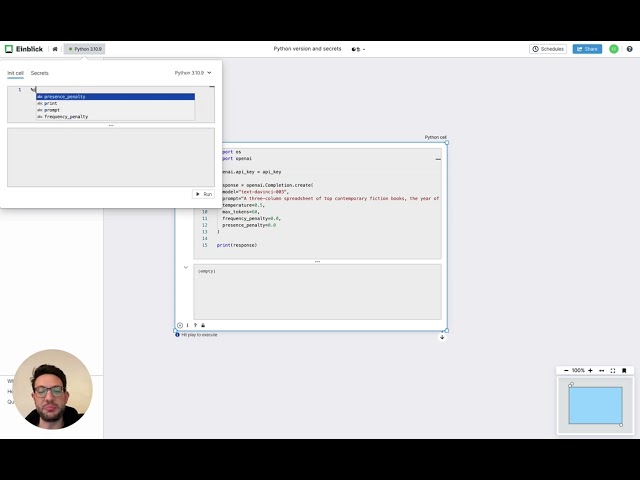The width and height of the screenshot is (640, 480).
Task: Choose presence_penalty autocomplete suggestion
Action: (116, 97)
